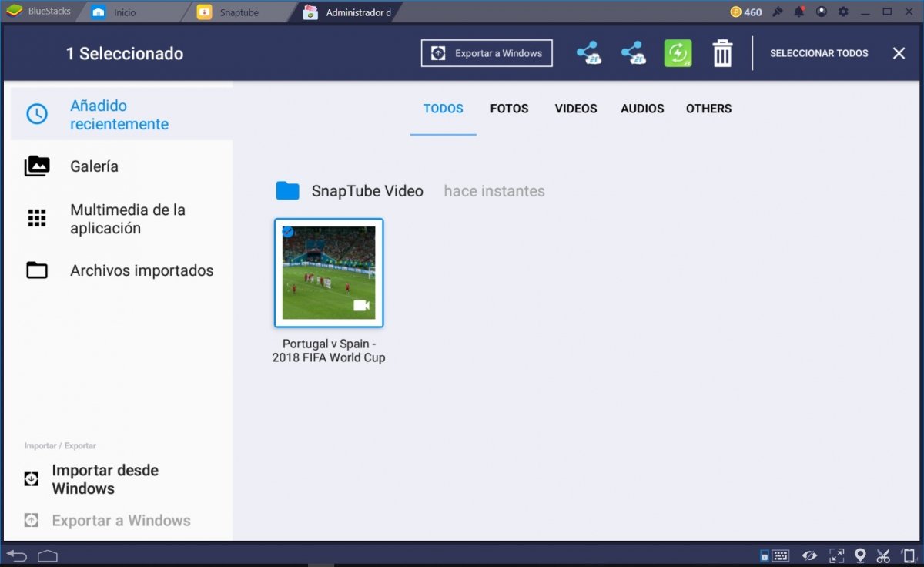
Task: Click SELECCIONAR TODOS
Action: pyautogui.click(x=819, y=53)
